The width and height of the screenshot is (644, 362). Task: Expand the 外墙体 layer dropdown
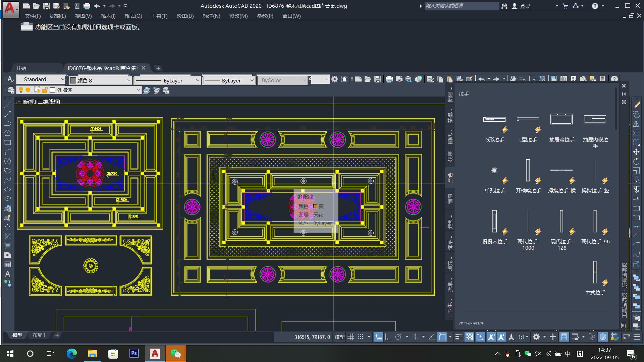138,90
